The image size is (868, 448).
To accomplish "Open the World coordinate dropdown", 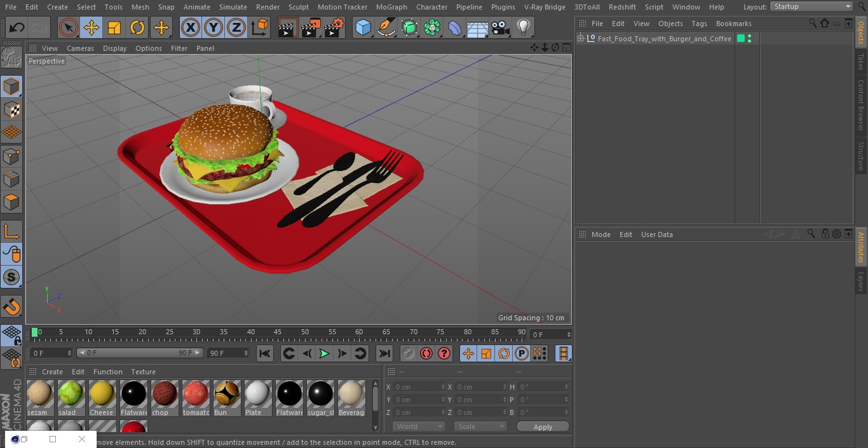I will (x=419, y=426).
